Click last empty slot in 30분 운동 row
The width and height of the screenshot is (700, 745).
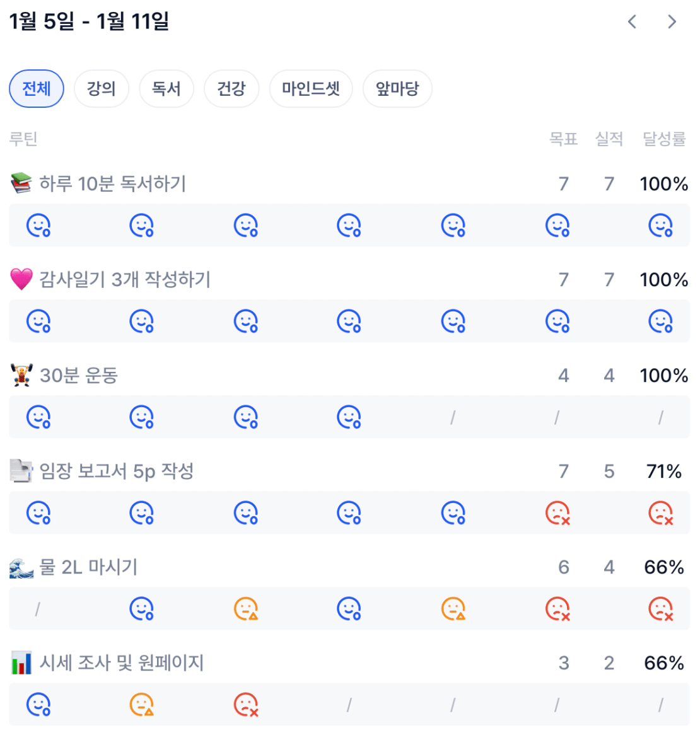click(x=660, y=417)
